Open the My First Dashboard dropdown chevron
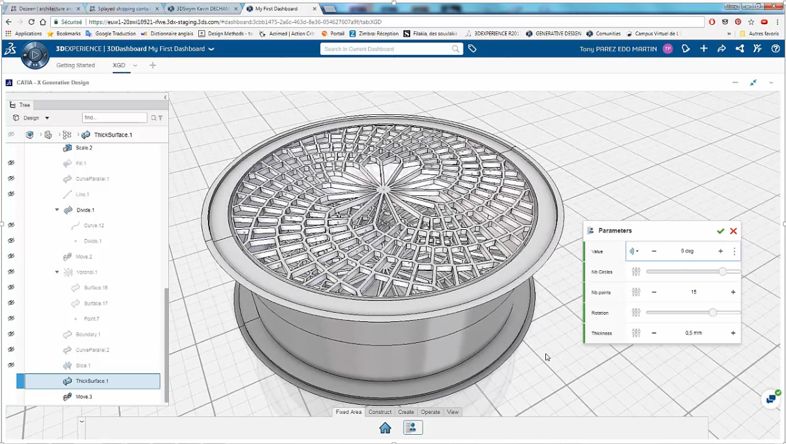The width and height of the screenshot is (786, 444). click(x=211, y=49)
